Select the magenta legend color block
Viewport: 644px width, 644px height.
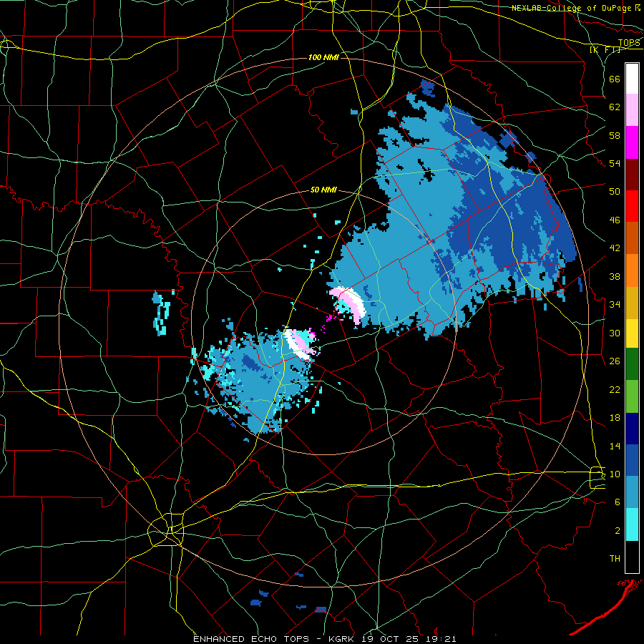[x=632, y=142]
